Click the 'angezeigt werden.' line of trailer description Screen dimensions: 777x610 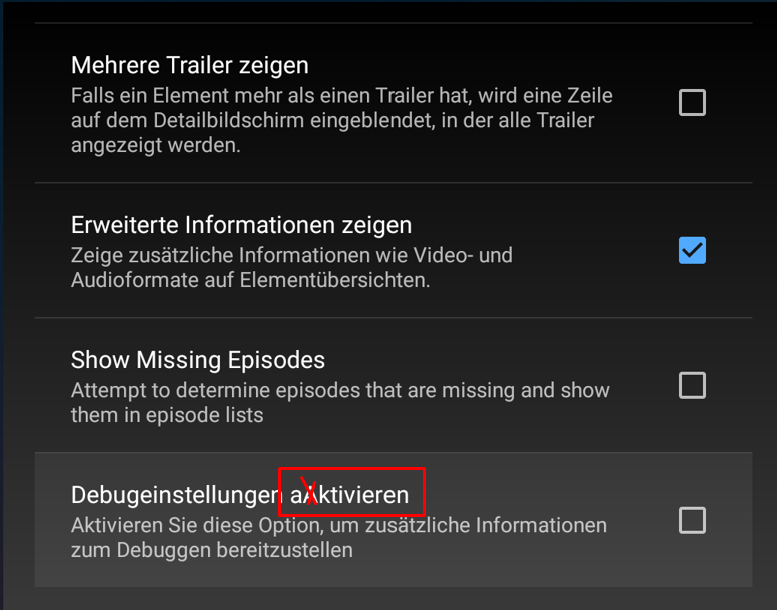[x=156, y=145]
